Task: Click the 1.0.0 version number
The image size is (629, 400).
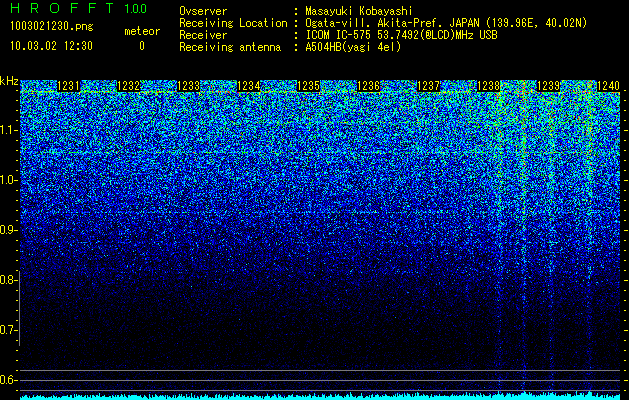Action: [136, 9]
